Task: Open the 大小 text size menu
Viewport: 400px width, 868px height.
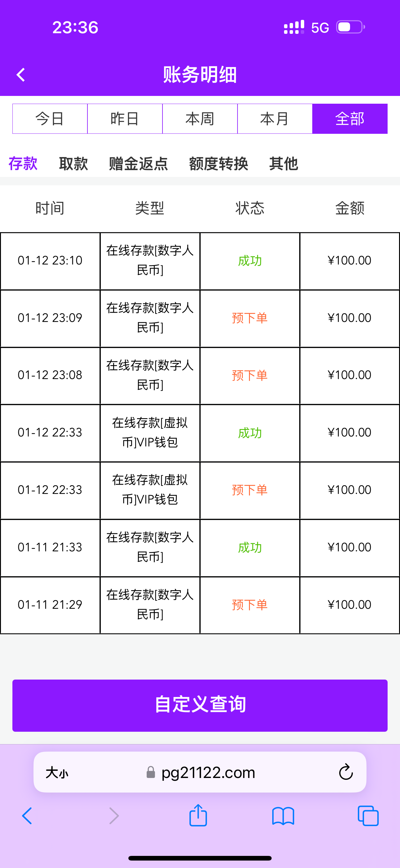Action: tap(57, 773)
